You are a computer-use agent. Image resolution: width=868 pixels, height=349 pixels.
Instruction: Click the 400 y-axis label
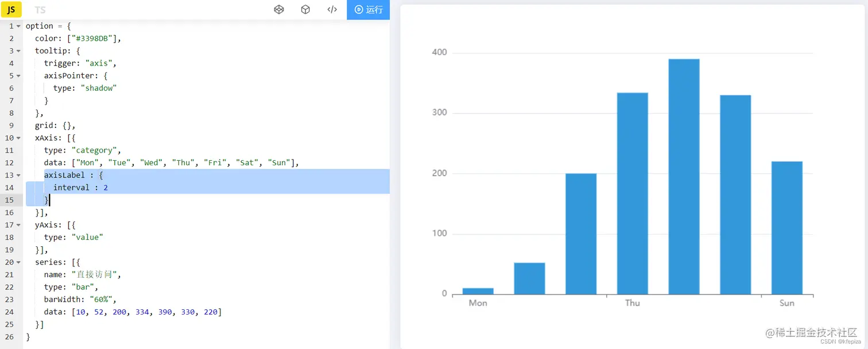[x=440, y=52]
